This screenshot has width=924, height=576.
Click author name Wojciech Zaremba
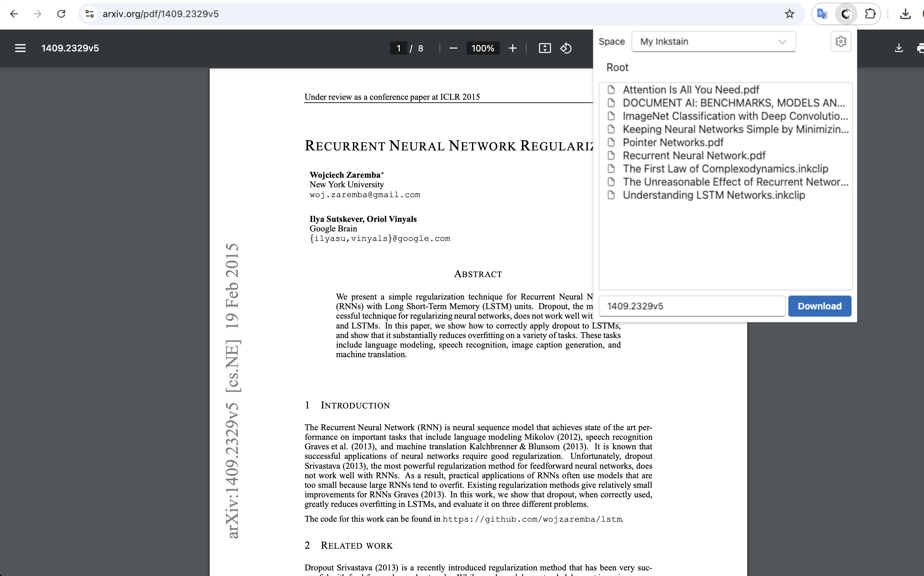pos(345,175)
